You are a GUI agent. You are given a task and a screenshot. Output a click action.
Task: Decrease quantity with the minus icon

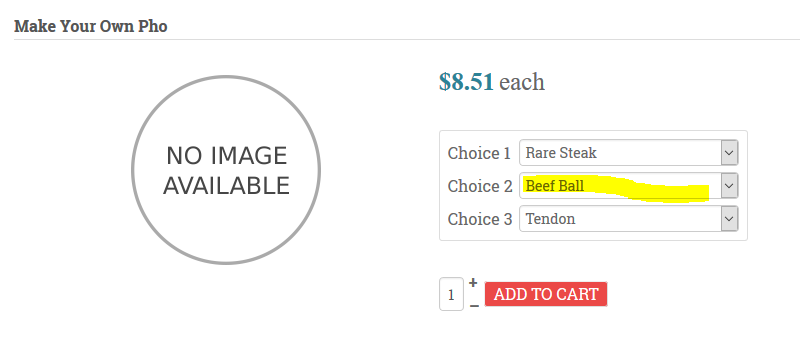(x=474, y=306)
